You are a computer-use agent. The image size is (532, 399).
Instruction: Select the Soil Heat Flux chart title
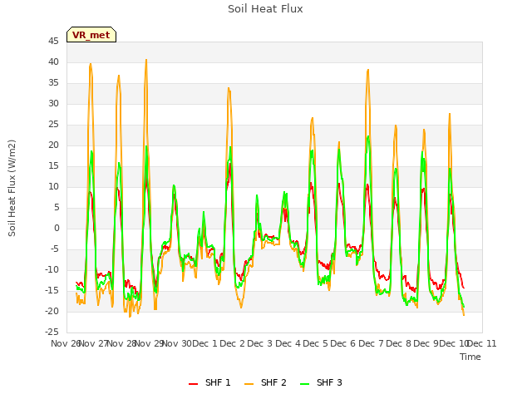(265, 9)
